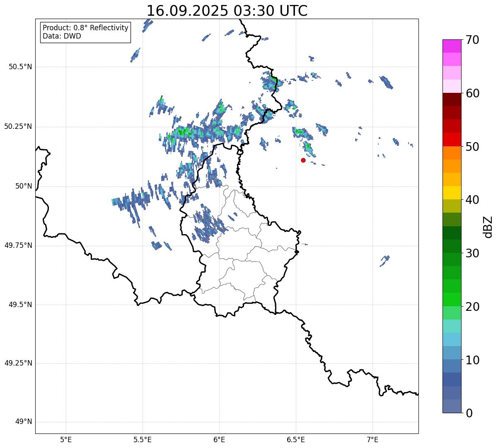Click the 5.5°E longitude axis label
Screen dimensions: 498x448
coord(143,439)
